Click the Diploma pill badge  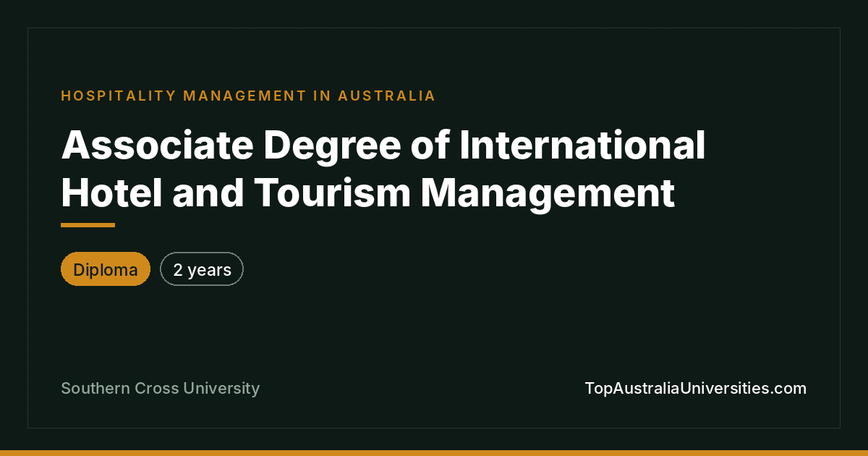tap(106, 269)
